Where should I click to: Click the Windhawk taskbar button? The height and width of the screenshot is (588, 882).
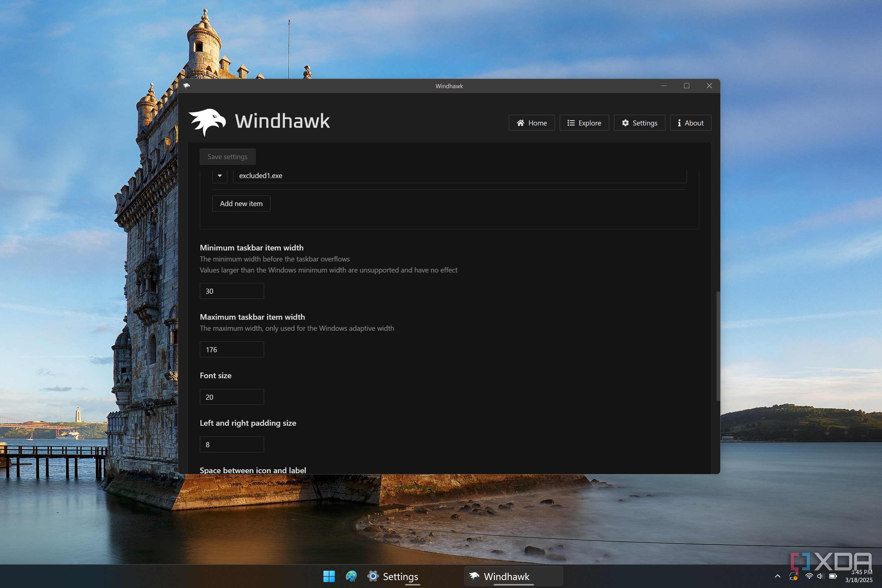click(513, 576)
